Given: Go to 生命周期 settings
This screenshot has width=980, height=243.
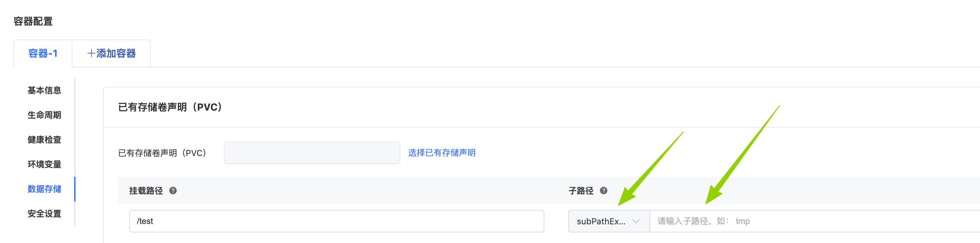Looking at the screenshot, I should pyautogui.click(x=44, y=115).
